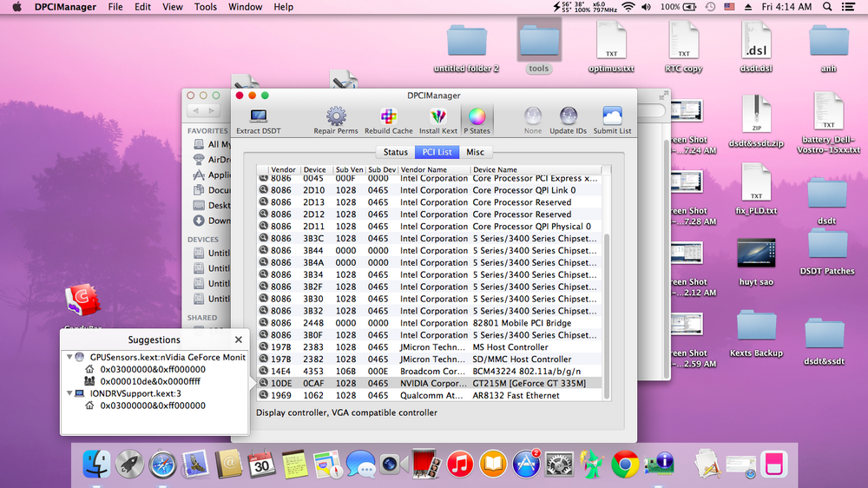Open Photo Booth from the Dock
Image resolution: width=868 pixels, height=488 pixels.
pos(426,465)
